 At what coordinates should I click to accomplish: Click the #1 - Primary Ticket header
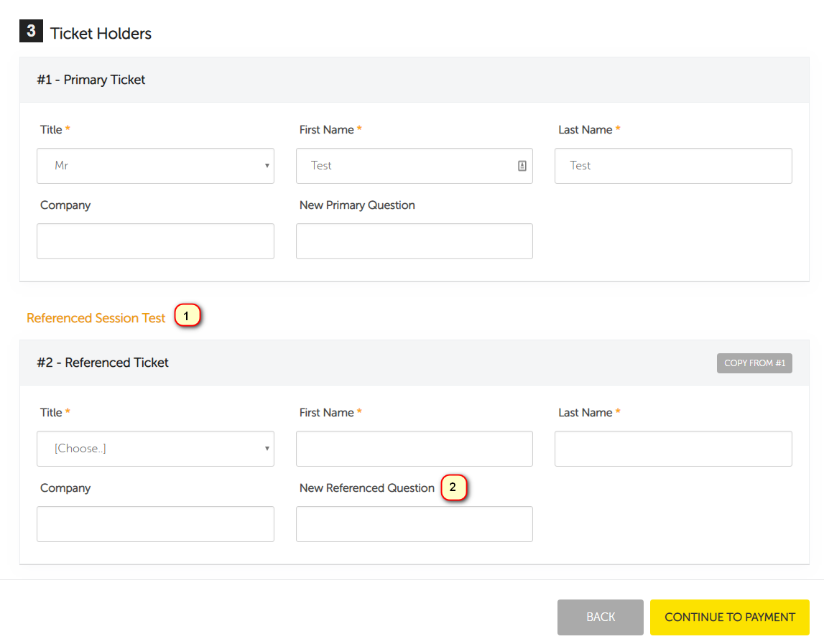pyautogui.click(x=91, y=80)
